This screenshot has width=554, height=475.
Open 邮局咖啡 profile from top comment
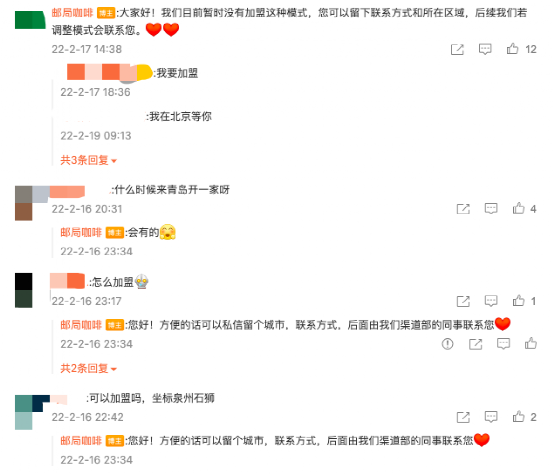coord(72,13)
